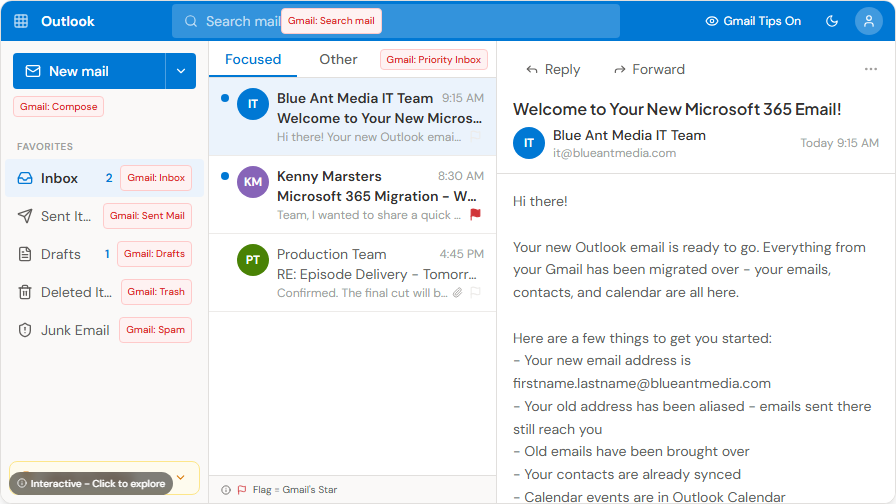This screenshot has height=504, width=896.
Task: Click the Junk Email shield icon
Action: (25, 330)
